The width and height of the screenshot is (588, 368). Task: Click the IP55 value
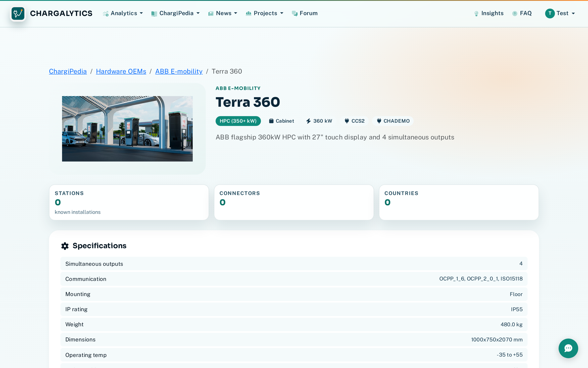tap(517, 309)
